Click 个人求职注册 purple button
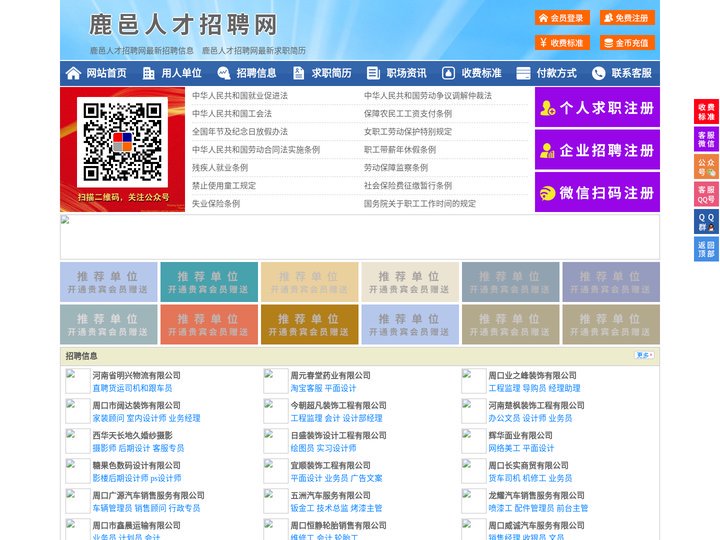Screen dimensions: 720x540 tap(597, 107)
